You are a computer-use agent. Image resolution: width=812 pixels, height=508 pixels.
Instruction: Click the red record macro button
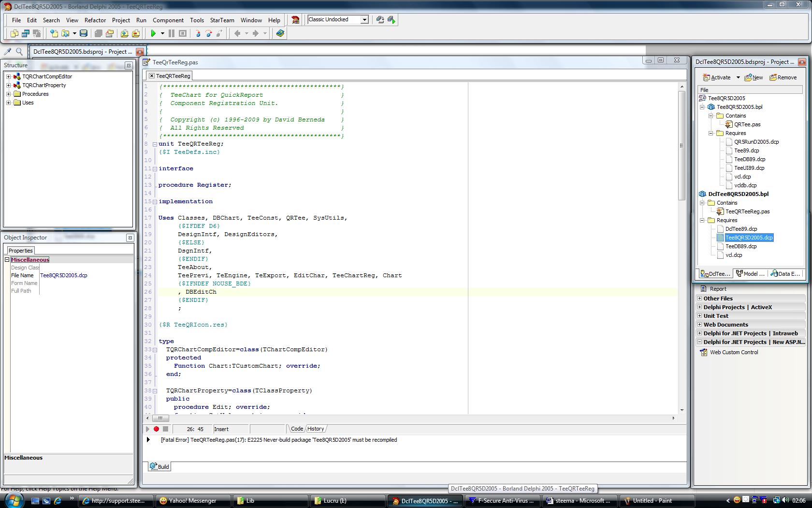click(156, 429)
